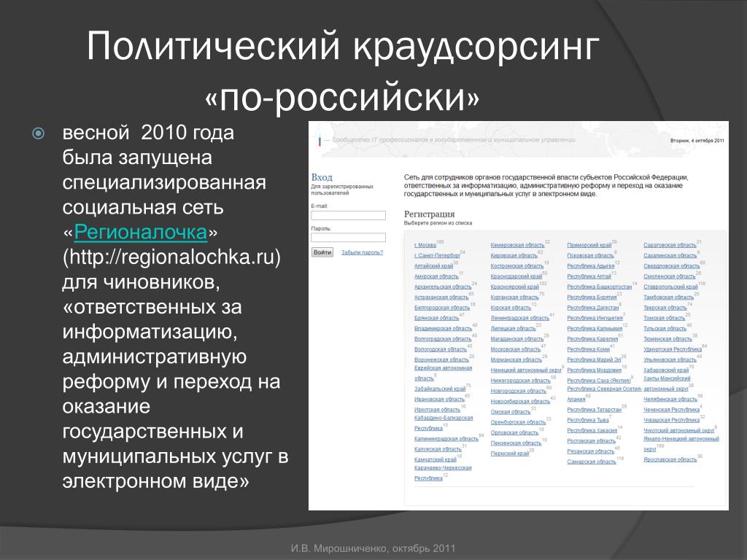Screen dimensions: 747x560
Task: Click the Вход heading link
Action: tap(322, 177)
